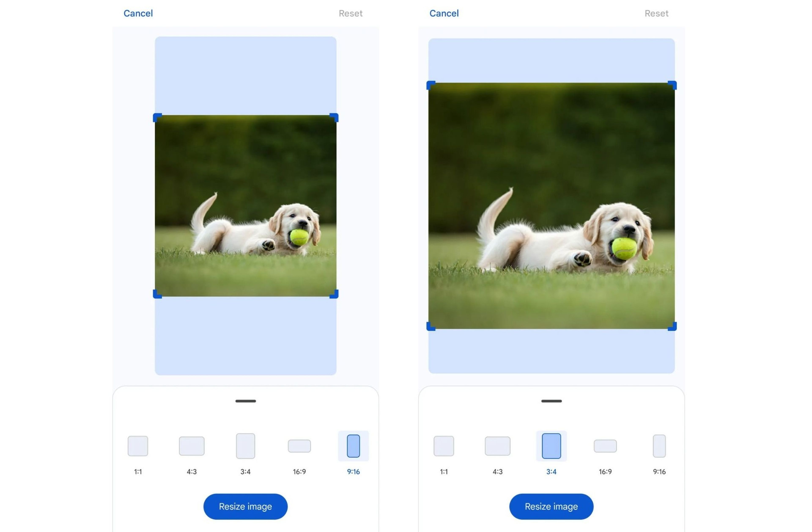Select the highlighted 3:4 ratio icon in right panel
Image resolution: width=812 pixels, height=532 pixels.
[551, 446]
